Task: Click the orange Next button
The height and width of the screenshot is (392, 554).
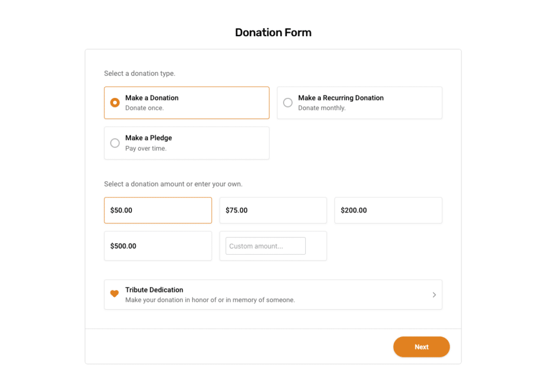Action: coord(421,347)
